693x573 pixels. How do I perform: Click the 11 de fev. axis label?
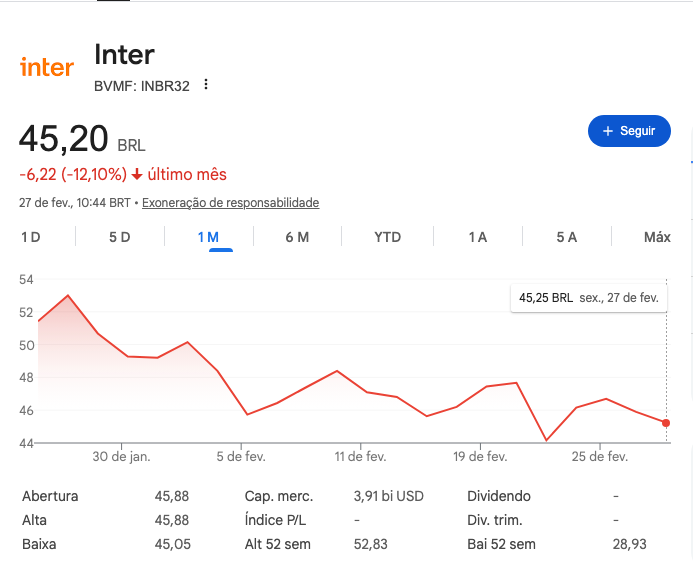click(x=360, y=456)
